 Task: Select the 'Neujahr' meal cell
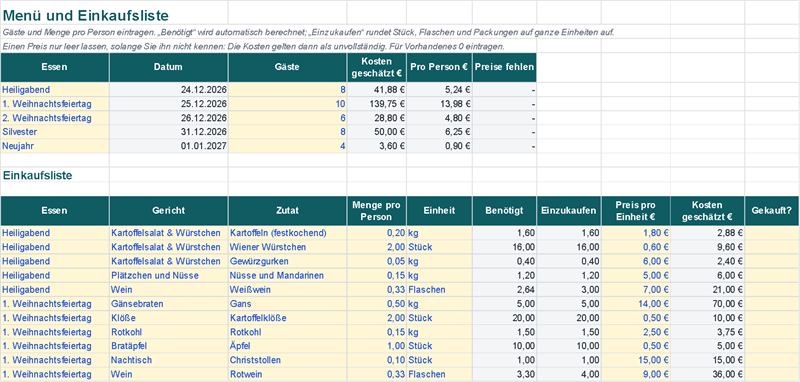[55, 146]
